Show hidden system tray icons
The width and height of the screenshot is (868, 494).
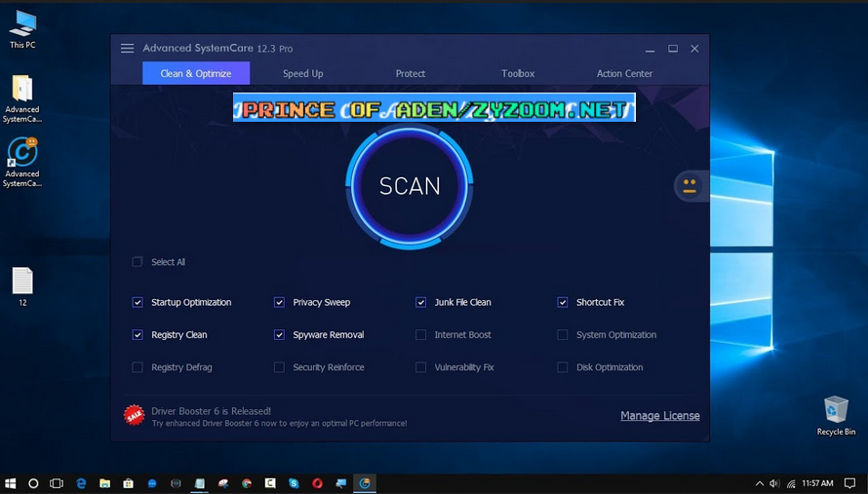pyautogui.click(x=760, y=483)
